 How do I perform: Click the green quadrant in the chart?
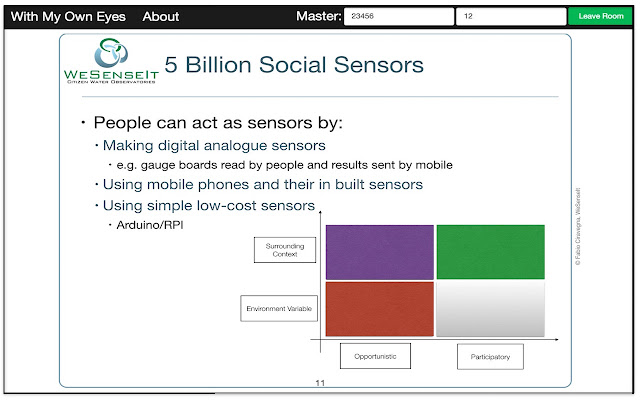(x=491, y=252)
